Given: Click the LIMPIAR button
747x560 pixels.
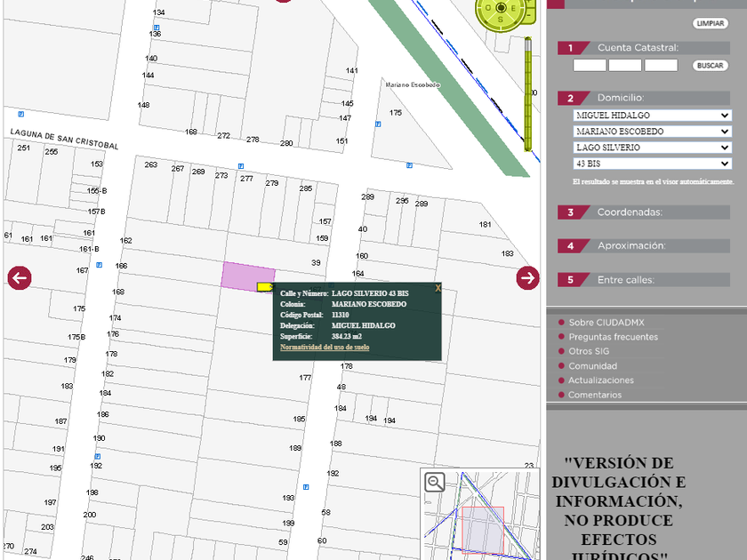Looking at the screenshot, I should pos(710,24).
